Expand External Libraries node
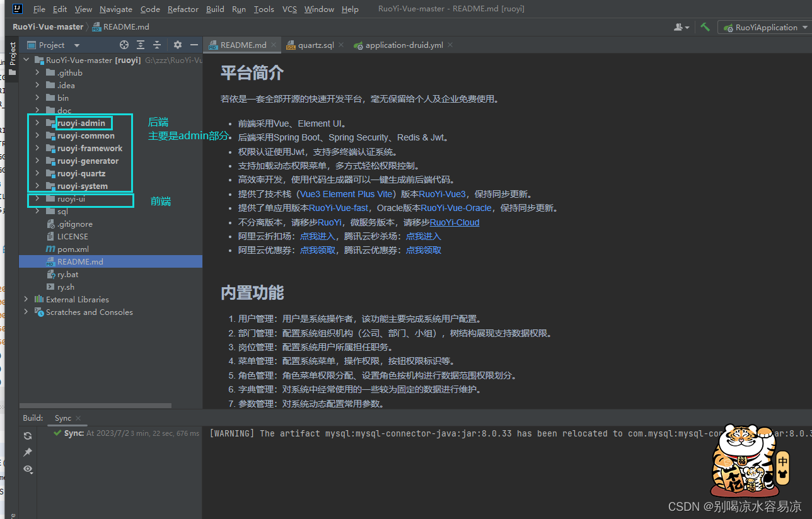 26,299
